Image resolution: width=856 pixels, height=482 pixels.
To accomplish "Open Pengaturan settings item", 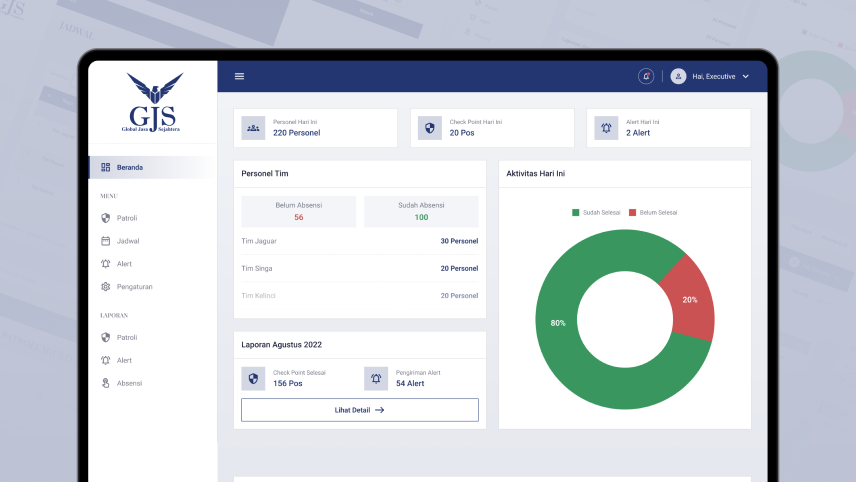I will point(134,287).
